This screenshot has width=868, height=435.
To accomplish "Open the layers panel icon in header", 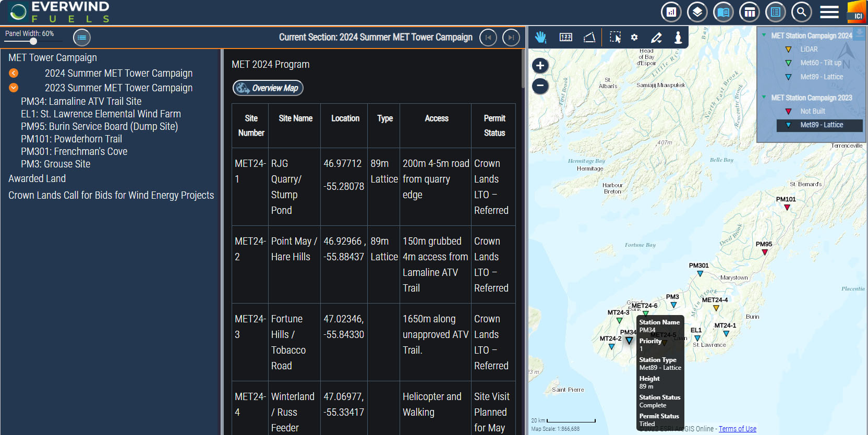I will (697, 12).
